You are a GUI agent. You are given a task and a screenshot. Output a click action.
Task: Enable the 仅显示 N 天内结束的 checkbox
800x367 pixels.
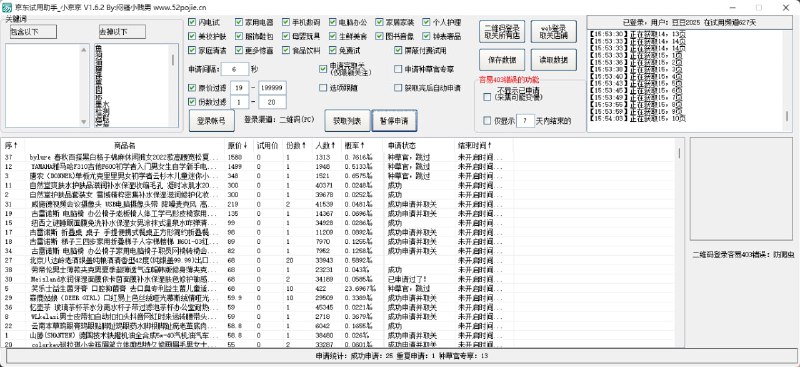pyautogui.click(x=487, y=121)
